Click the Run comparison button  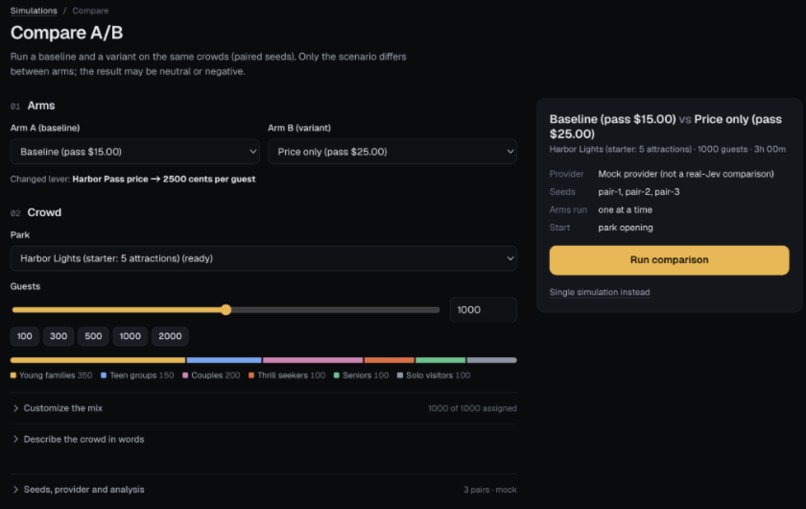669,260
